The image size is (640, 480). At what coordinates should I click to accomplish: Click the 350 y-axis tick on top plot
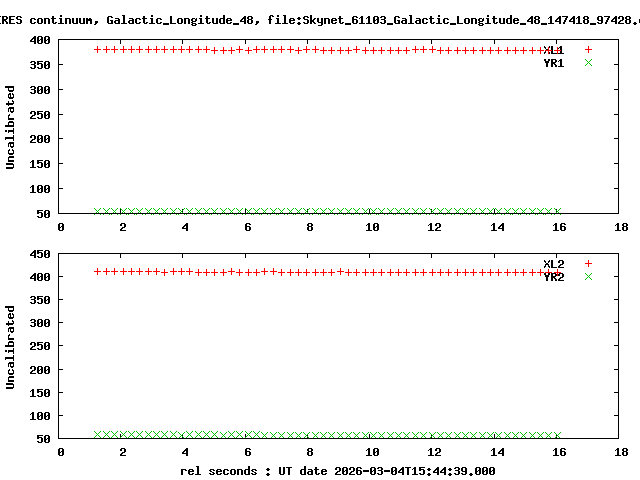[41, 65]
